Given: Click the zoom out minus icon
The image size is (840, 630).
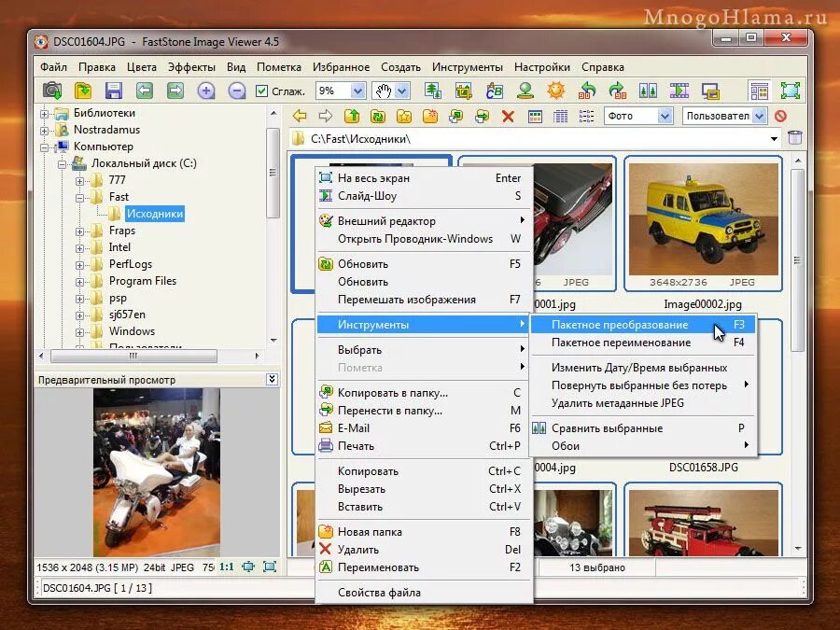Looking at the screenshot, I should (x=236, y=91).
